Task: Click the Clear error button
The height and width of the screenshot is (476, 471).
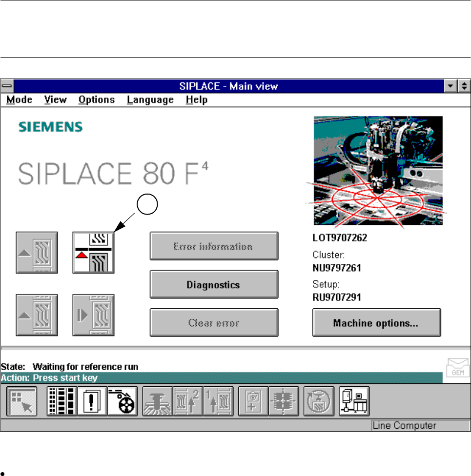Action: pos(214,323)
